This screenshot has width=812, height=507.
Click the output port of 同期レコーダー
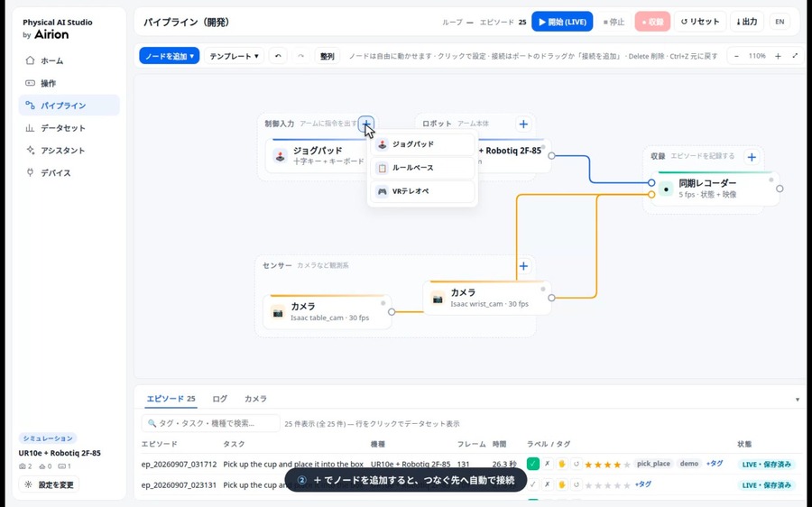click(780, 189)
